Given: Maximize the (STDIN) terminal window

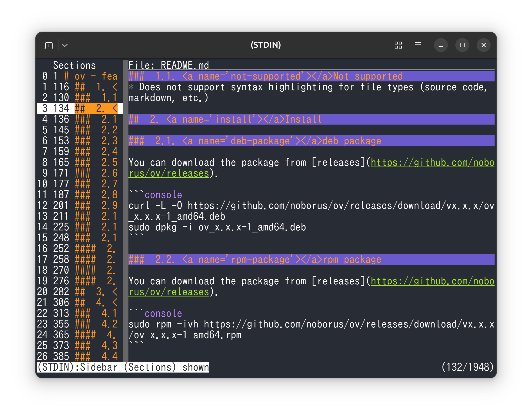Looking at the screenshot, I should tap(462, 45).
